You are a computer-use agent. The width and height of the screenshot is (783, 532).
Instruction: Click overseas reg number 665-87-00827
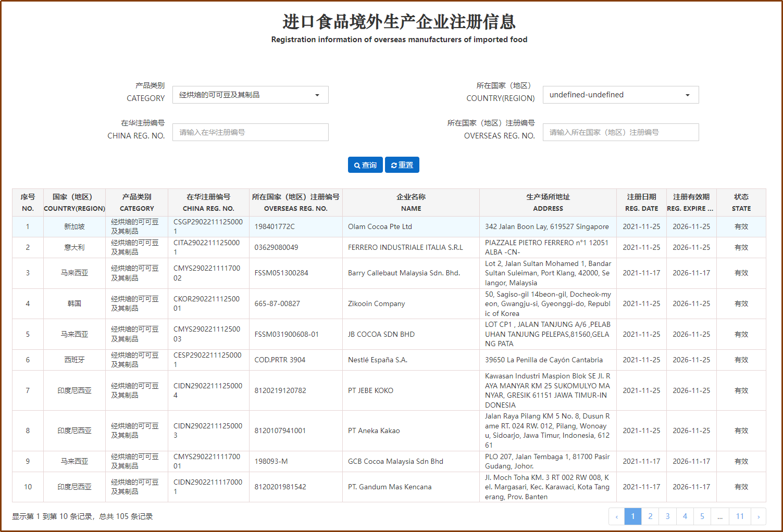277,303
